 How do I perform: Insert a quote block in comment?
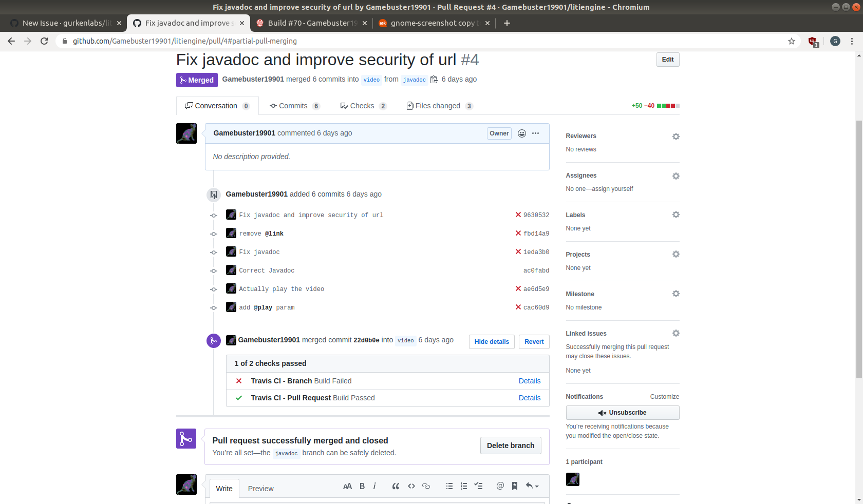(396, 486)
